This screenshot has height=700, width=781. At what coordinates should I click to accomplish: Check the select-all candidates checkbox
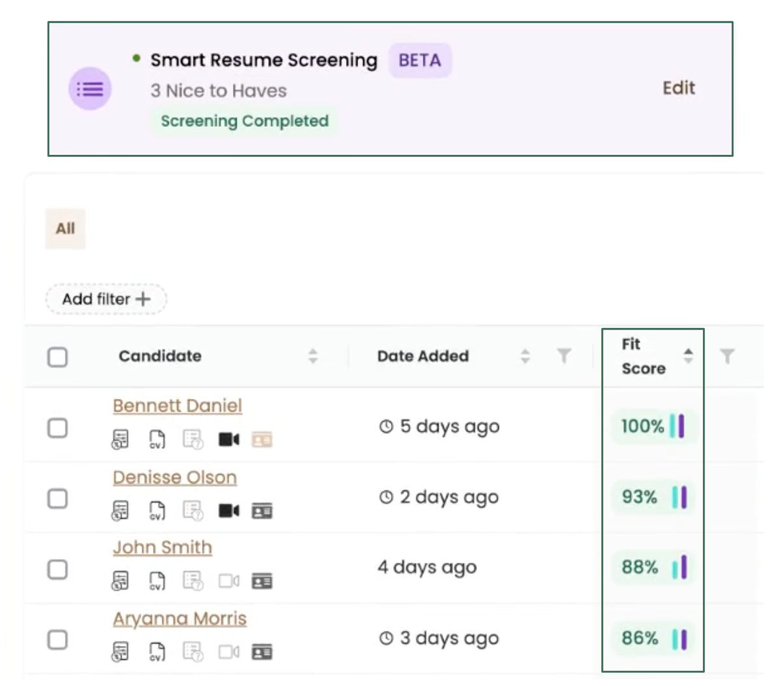point(56,356)
